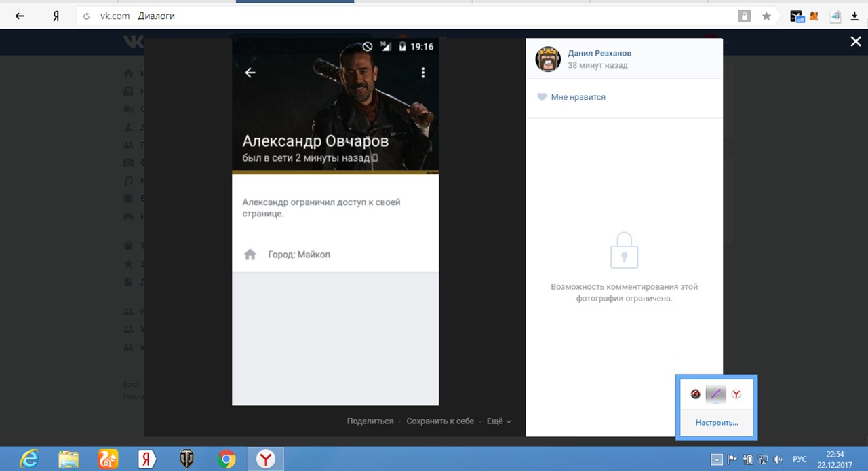Bookmark the page with the star icon
This screenshot has height=471, width=868.
[766, 16]
